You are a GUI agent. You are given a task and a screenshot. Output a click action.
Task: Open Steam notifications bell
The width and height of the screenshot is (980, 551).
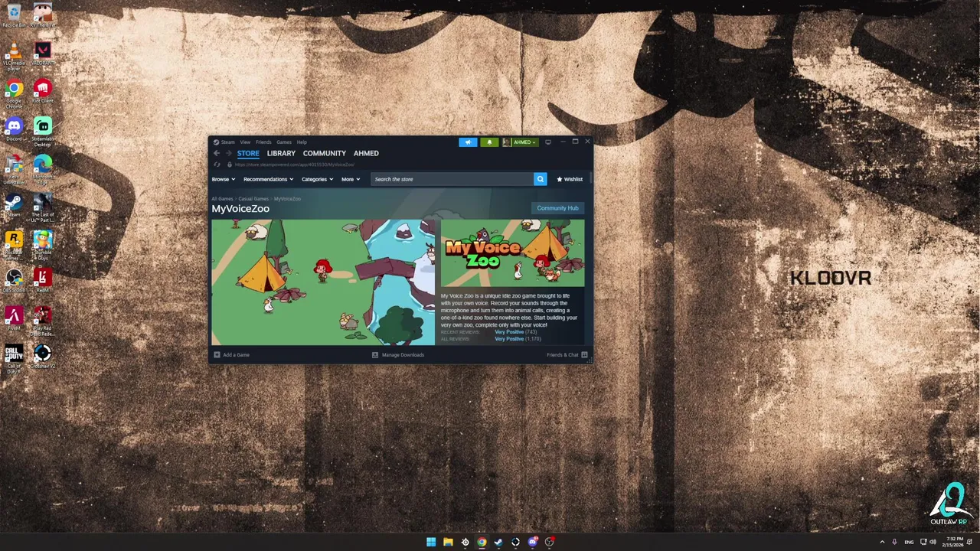point(489,142)
